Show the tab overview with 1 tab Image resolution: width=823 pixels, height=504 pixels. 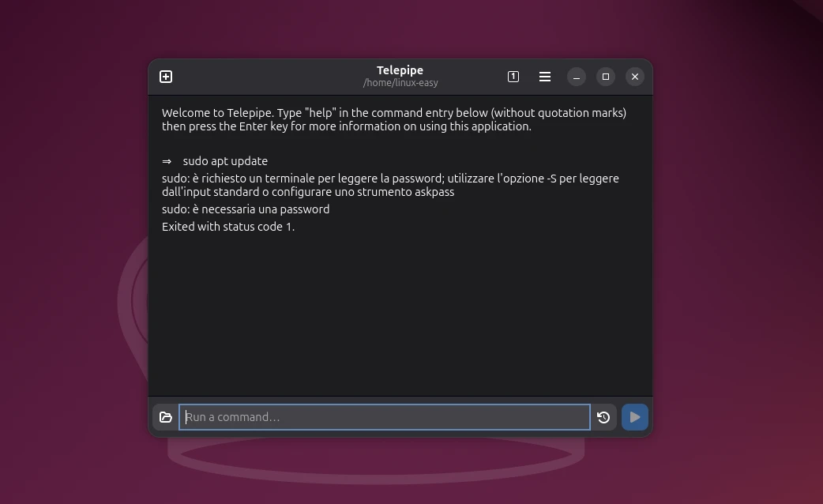513,77
